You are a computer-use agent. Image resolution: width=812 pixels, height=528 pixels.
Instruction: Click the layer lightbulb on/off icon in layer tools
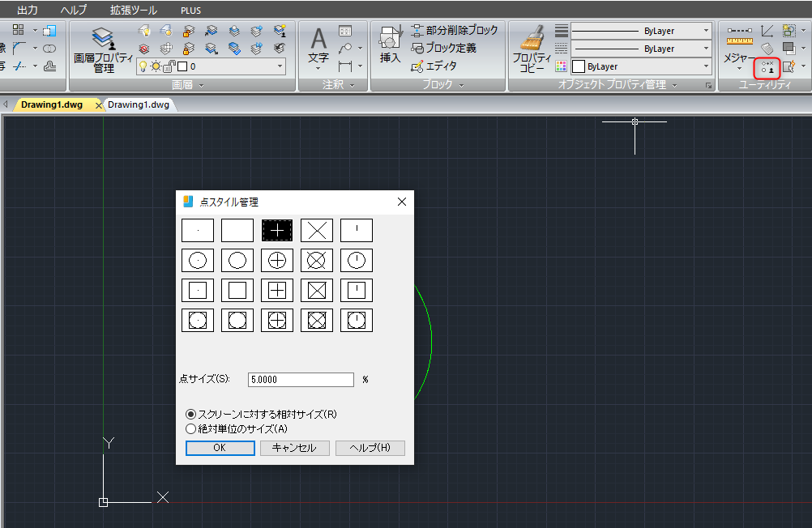[x=144, y=31]
